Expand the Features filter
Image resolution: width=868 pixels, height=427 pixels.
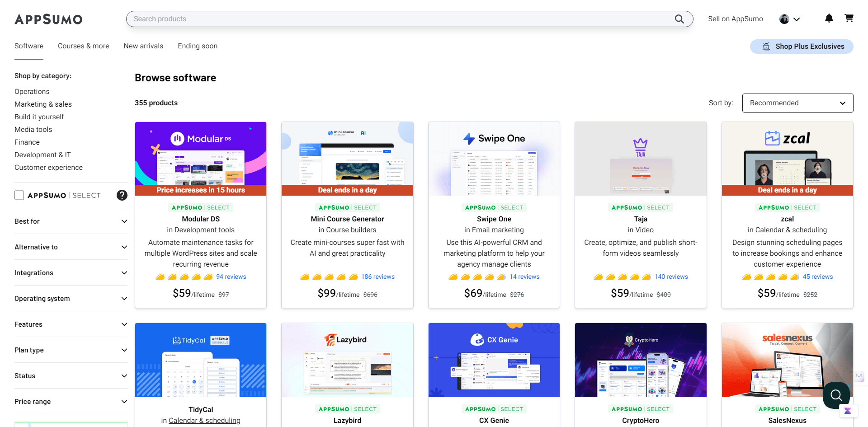[x=71, y=324]
